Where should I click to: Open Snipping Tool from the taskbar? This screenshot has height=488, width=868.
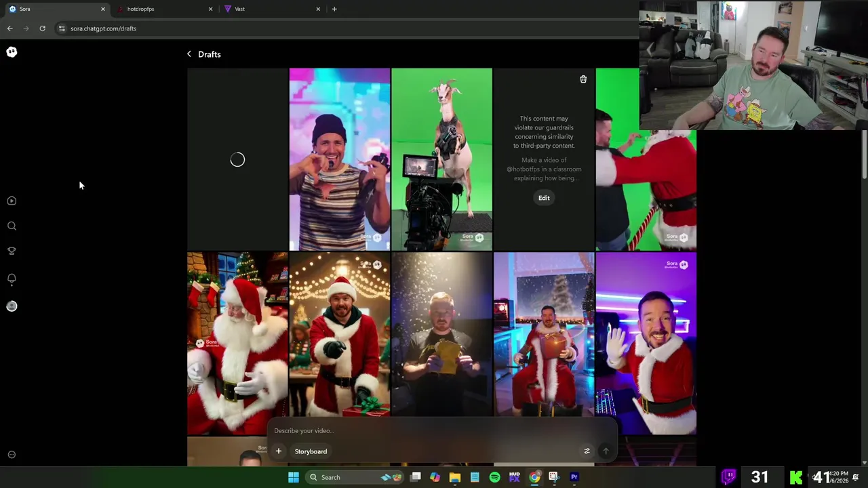coord(553,477)
